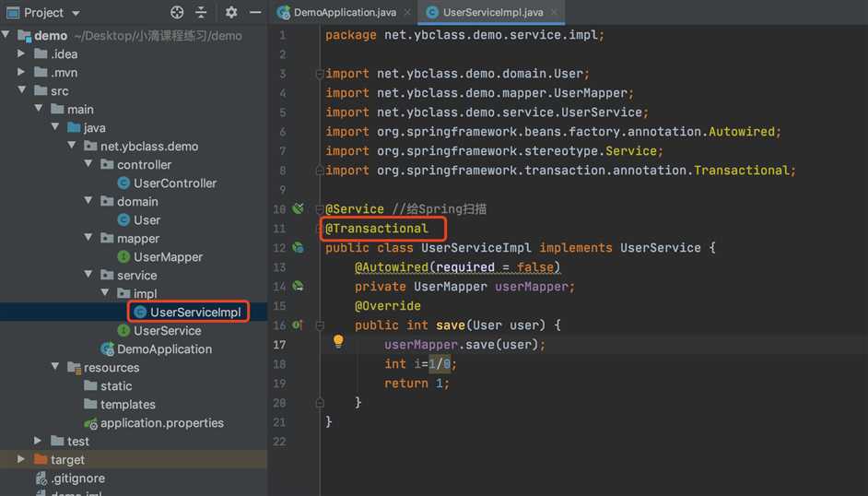Fold the import block at line 3
868x496 pixels.
click(x=320, y=74)
